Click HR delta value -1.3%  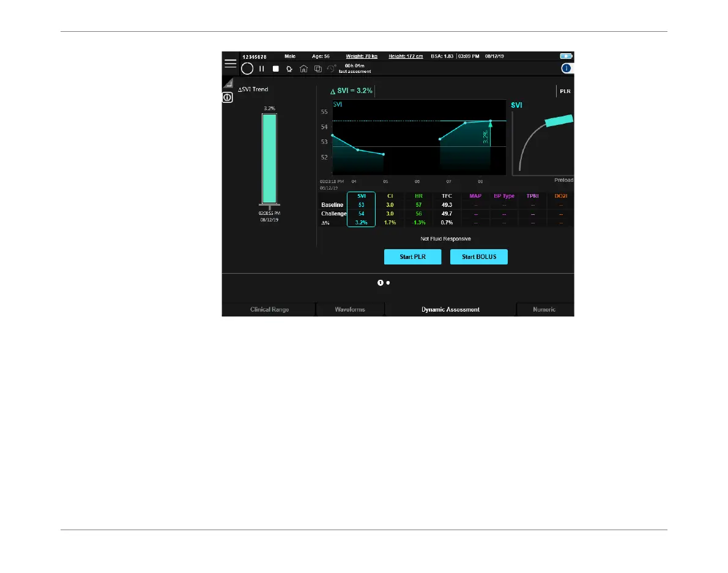[x=418, y=223]
